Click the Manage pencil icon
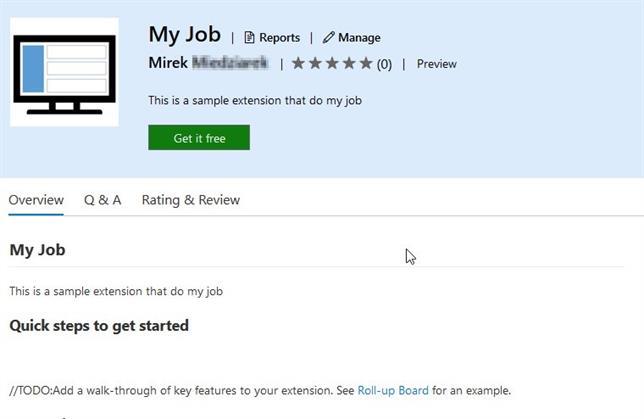Screen dimensions: 644x419 tap(328, 38)
